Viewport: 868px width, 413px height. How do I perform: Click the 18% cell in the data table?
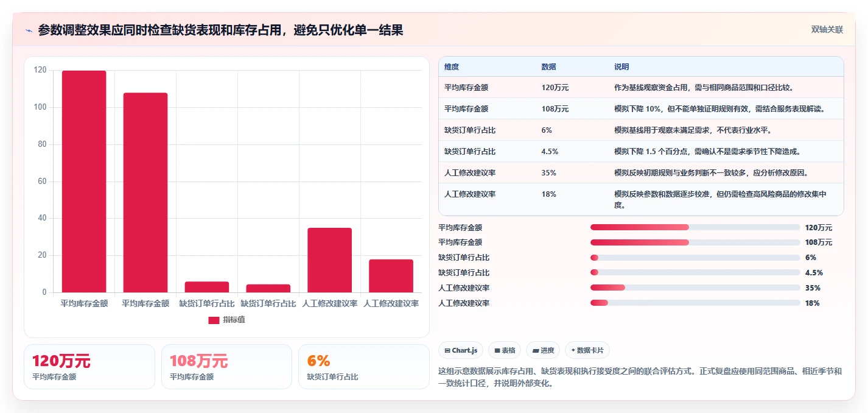coord(548,194)
